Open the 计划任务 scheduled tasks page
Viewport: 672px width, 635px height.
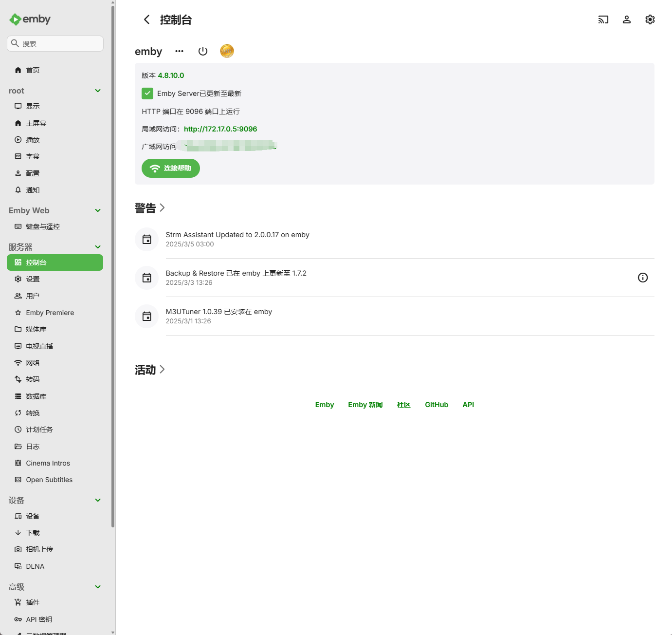[x=39, y=429]
